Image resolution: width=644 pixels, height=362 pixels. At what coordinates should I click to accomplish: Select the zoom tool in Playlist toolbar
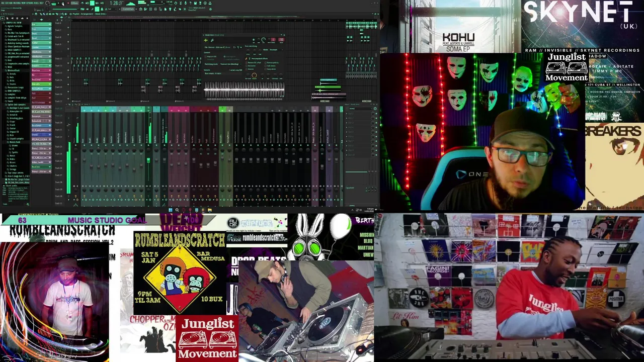[x=63, y=14]
